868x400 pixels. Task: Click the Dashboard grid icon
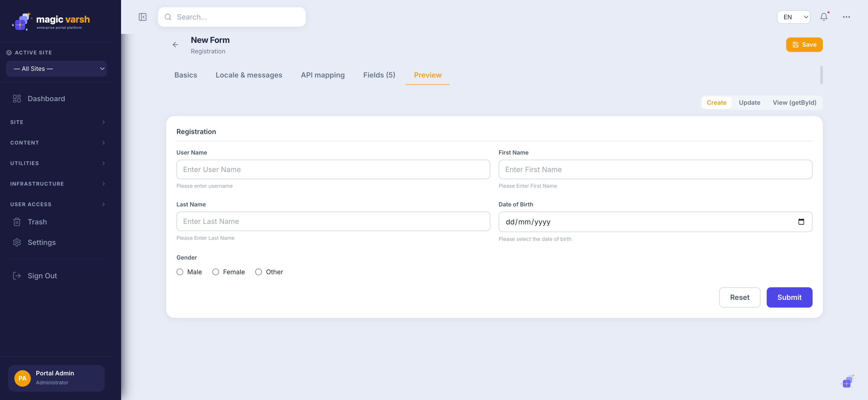(x=17, y=99)
